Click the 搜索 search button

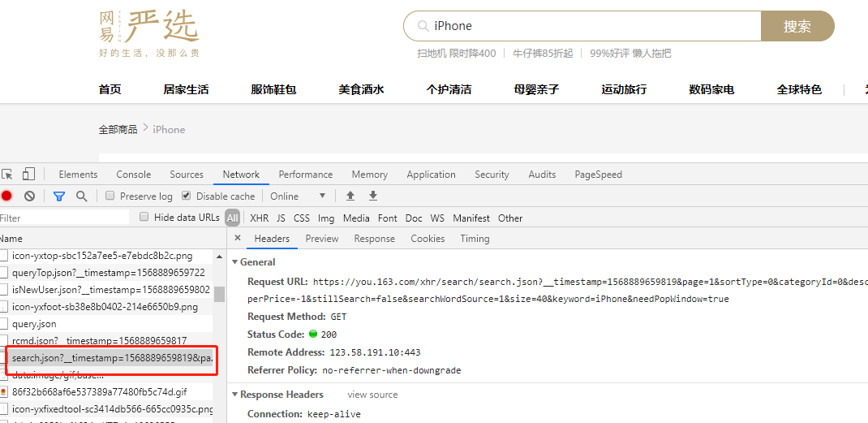(x=797, y=26)
